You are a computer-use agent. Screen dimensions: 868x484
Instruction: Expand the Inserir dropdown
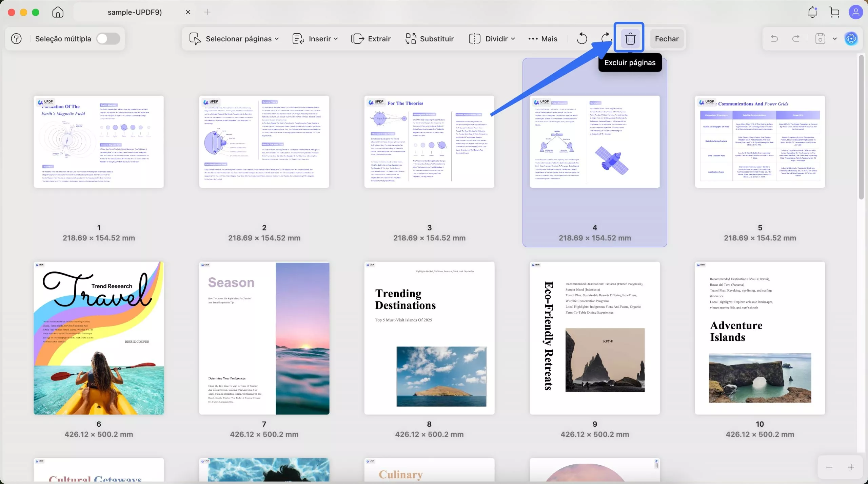point(315,39)
